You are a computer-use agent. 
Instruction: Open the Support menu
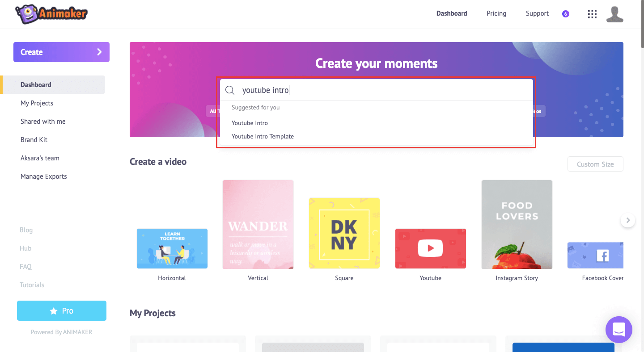coord(537,13)
